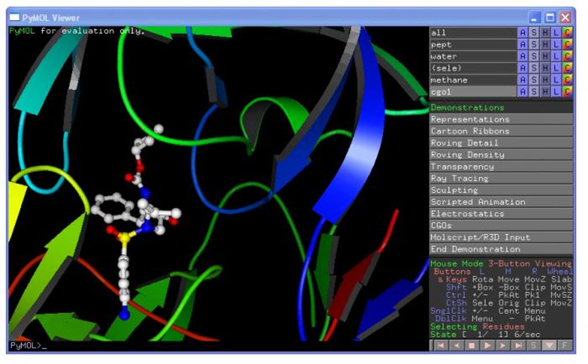Click the stop button in movie controls
Screen dimensions: 588x364
(472, 345)
